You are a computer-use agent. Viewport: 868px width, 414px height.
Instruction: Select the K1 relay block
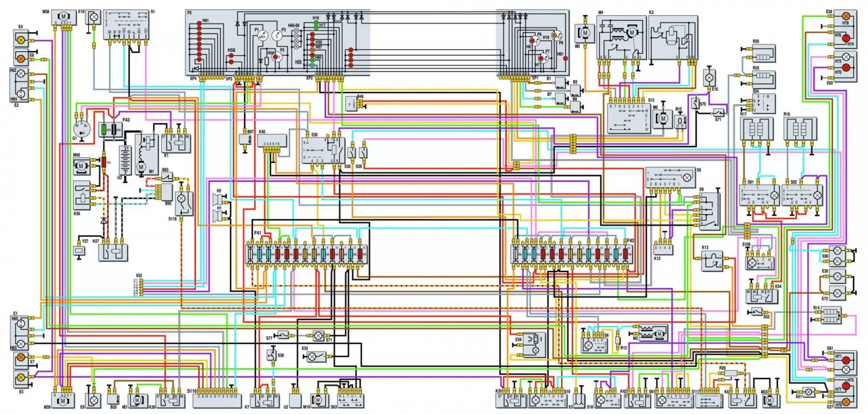[x=176, y=143]
